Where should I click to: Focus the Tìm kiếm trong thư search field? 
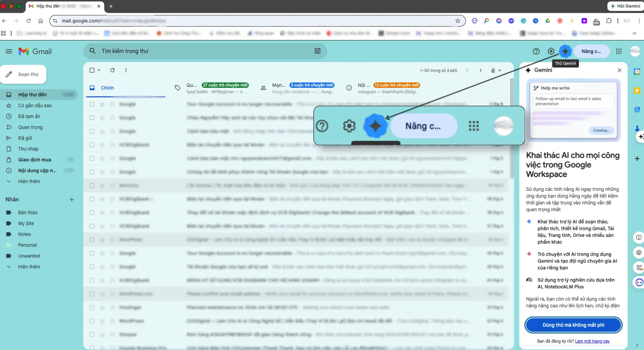pyautogui.click(x=205, y=51)
